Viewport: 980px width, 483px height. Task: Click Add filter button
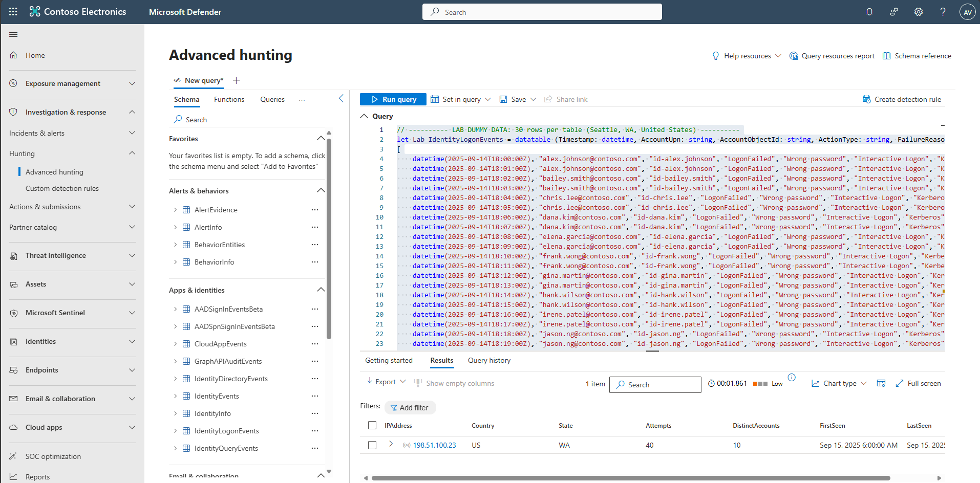click(410, 408)
